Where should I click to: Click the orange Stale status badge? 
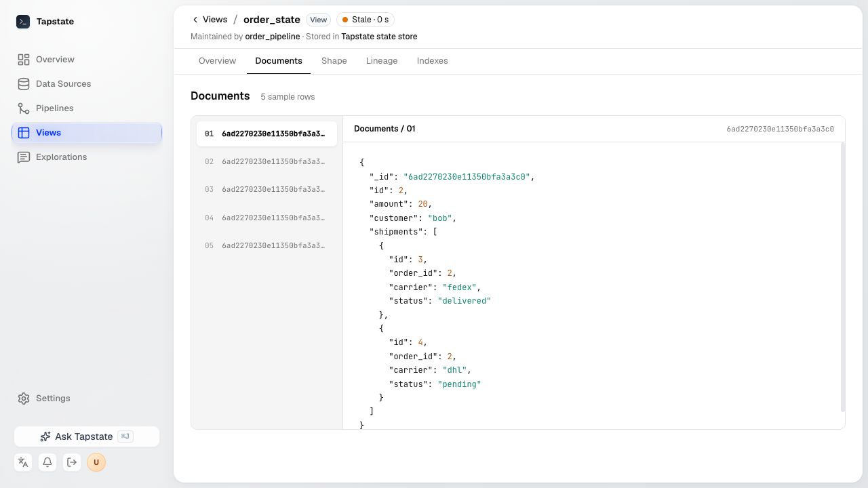coord(366,20)
